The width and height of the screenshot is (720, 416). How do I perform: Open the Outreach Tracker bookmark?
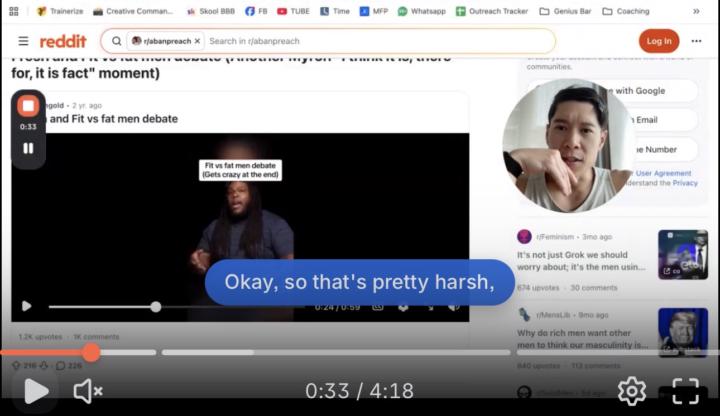click(492, 11)
